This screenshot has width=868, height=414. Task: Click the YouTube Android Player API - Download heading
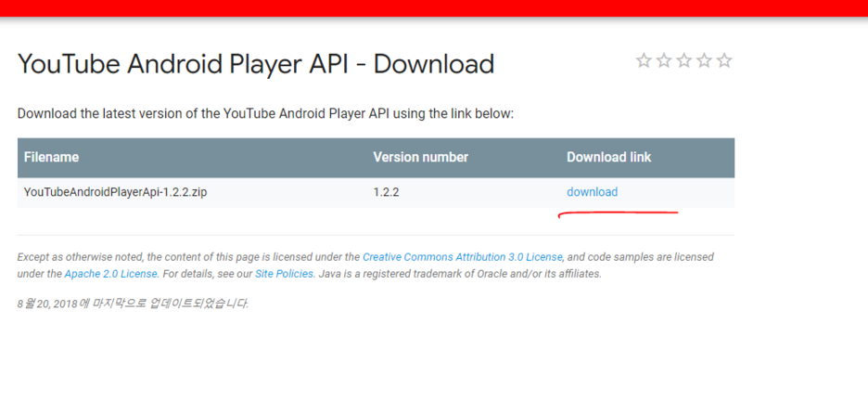pos(256,64)
